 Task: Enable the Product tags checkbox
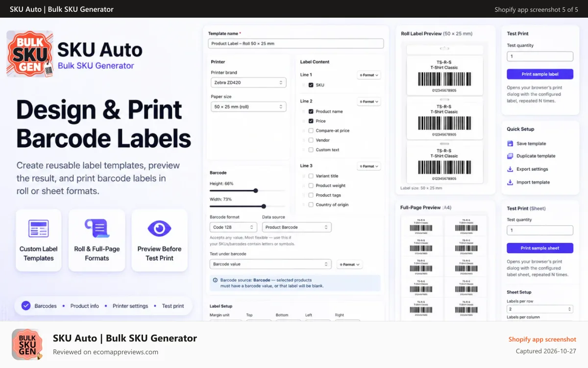click(311, 195)
